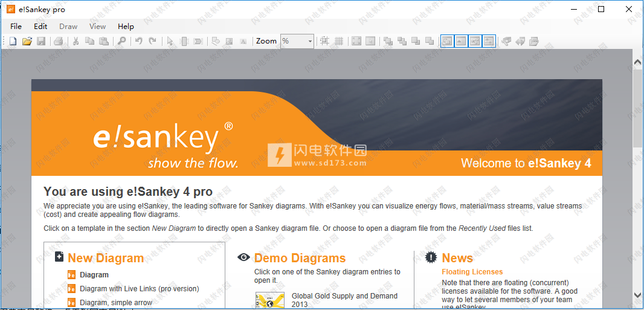Toggle the fourth highlighted properties panel button
This screenshot has height=310, width=644.
tap(489, 41)
